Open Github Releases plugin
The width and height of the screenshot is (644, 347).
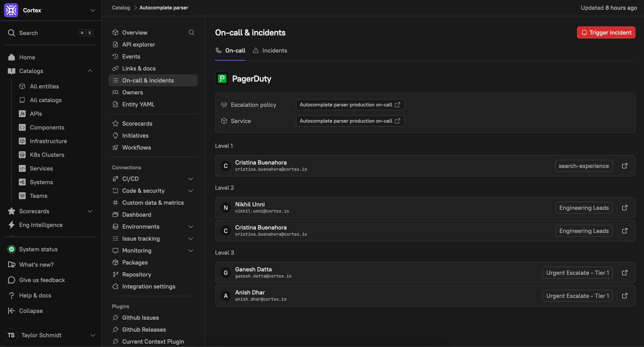pyautogui.click(x=144, y=329)
